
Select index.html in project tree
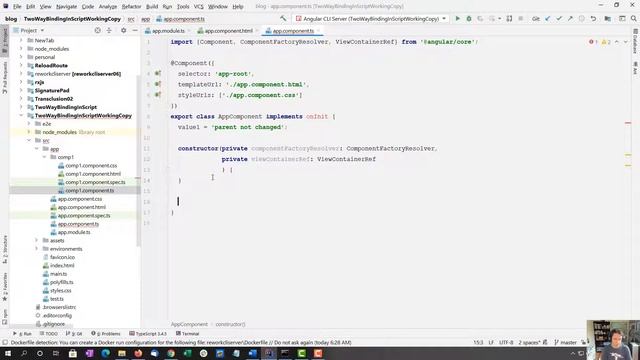(62, 265)
